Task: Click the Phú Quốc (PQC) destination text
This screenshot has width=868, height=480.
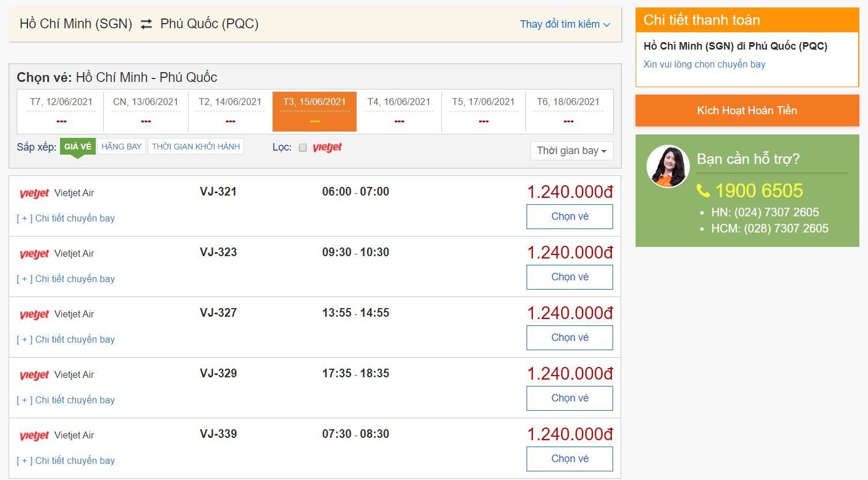Action: (209, 24)
